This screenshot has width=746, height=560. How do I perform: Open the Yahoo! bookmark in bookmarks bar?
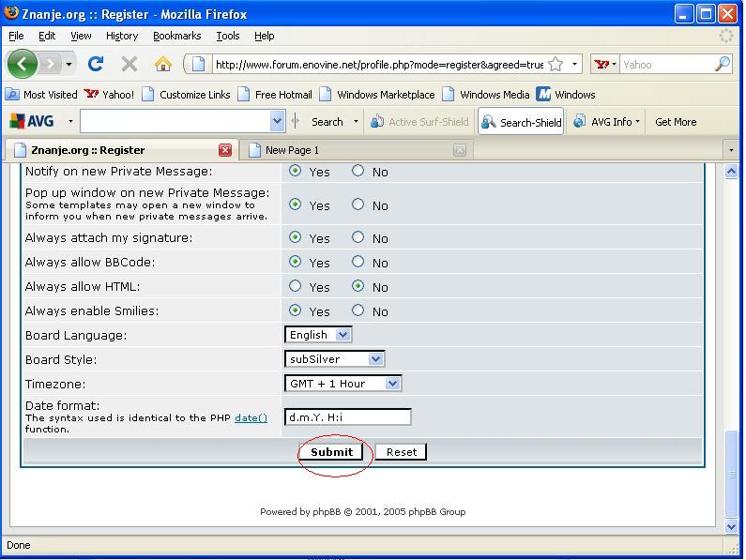110,95
